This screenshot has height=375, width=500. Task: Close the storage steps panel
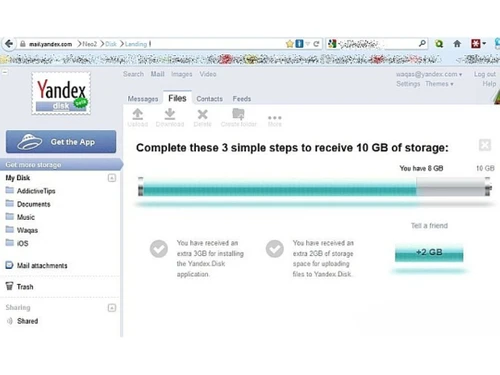click(485, 145)
